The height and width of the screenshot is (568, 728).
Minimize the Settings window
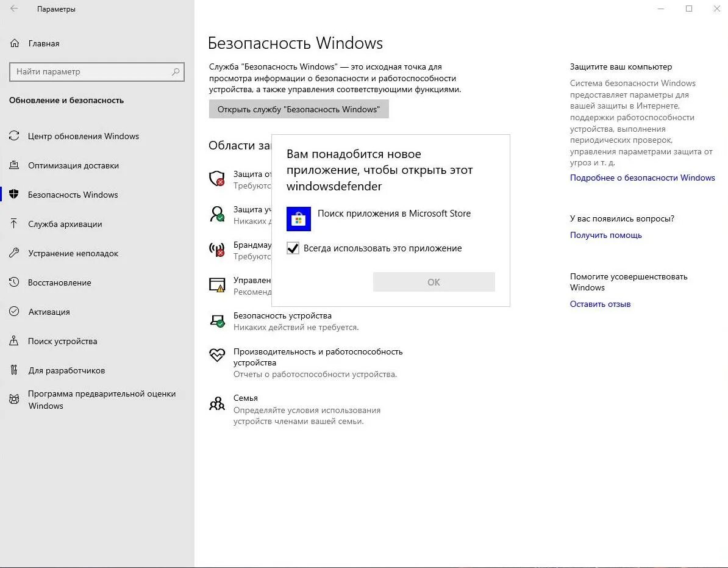coord(661,9)
